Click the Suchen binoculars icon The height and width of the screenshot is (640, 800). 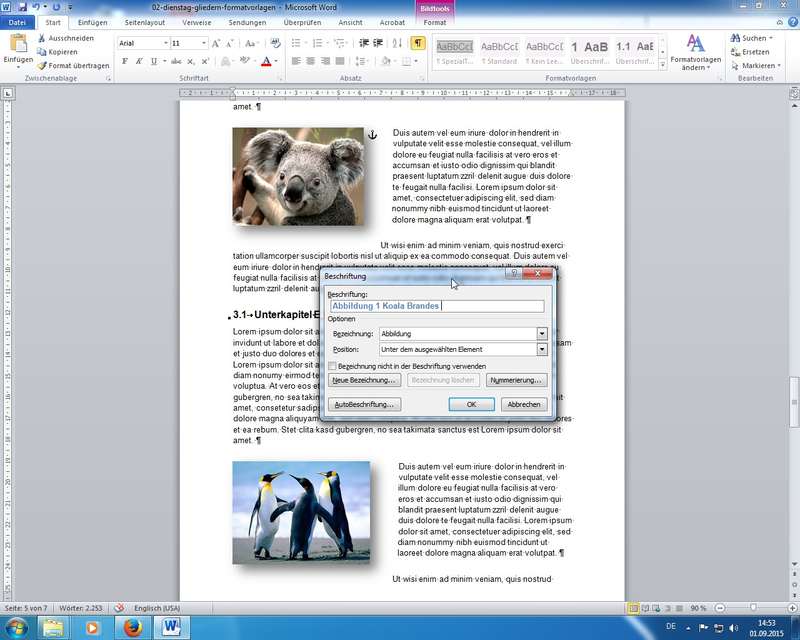point(734,38)
